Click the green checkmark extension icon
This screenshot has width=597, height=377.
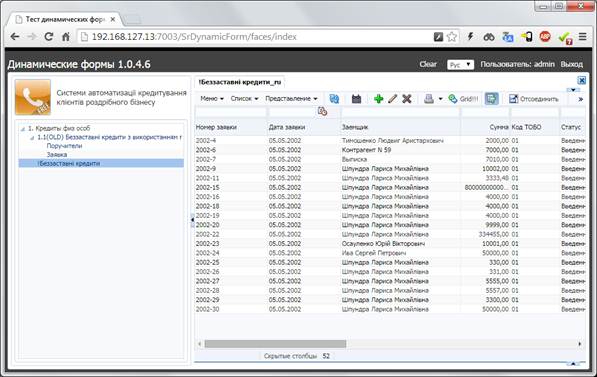point(565,37)
